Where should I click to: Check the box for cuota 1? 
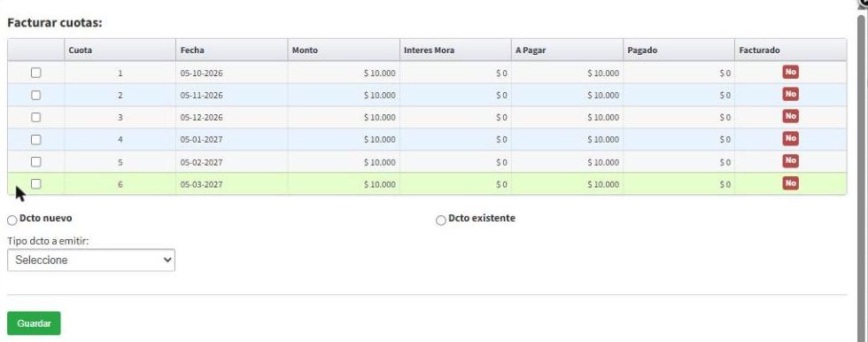(x=36, y=73)
